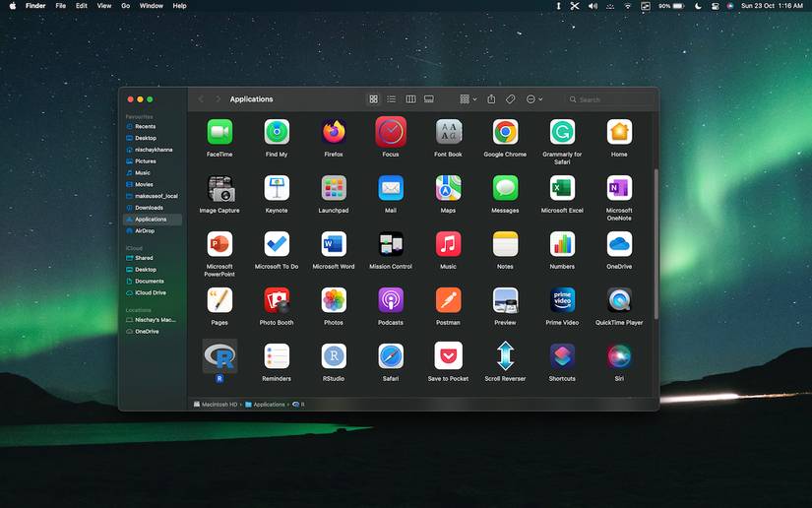The height and width of the screenshot is (508, 812).
Task: Switch to column view in toolbar
Action: click(410, 98)
